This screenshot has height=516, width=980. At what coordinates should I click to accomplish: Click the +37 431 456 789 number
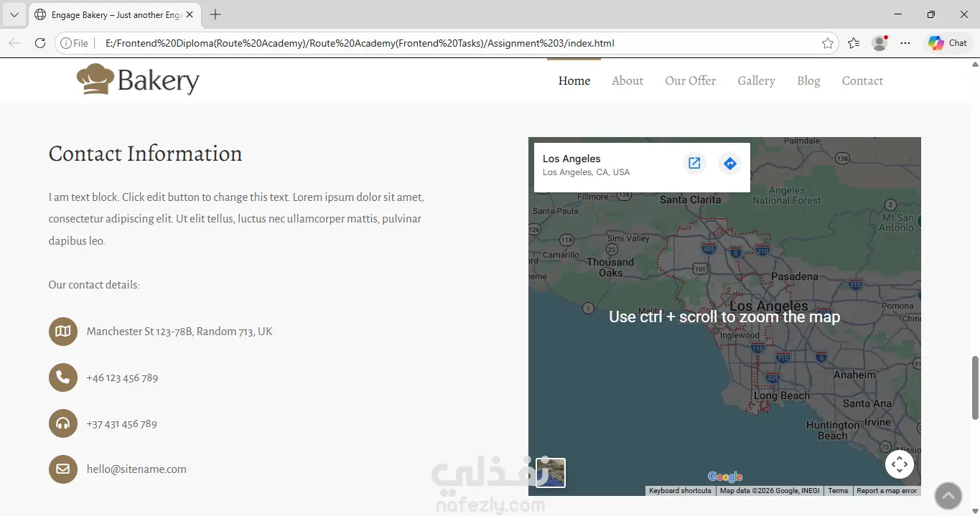coord(121,423)
